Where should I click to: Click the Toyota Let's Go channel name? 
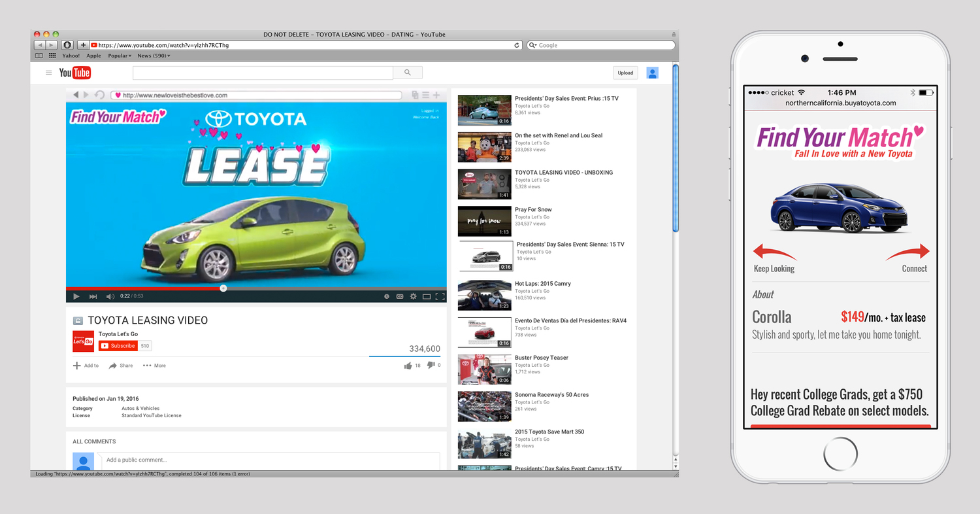coord(118,334)
